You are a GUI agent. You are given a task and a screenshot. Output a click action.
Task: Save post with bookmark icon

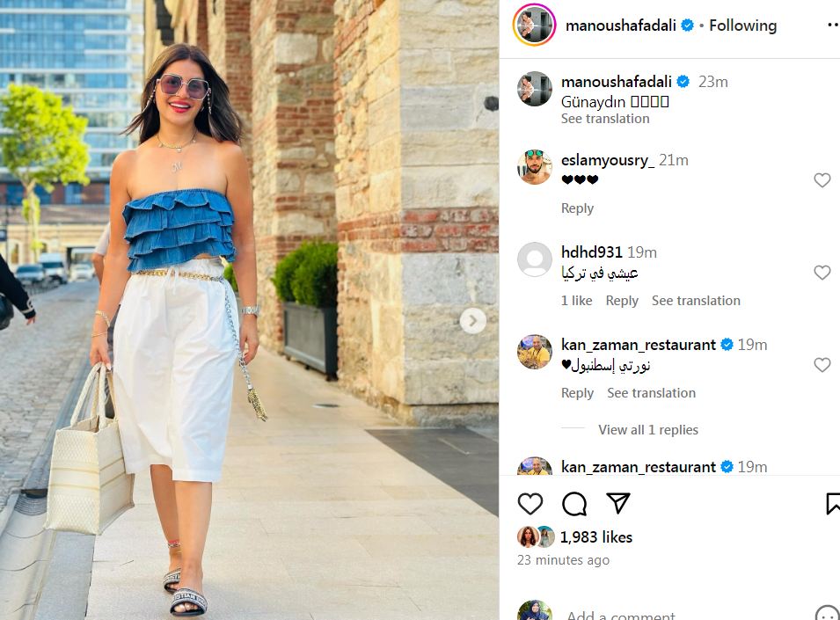coord(833,504)
